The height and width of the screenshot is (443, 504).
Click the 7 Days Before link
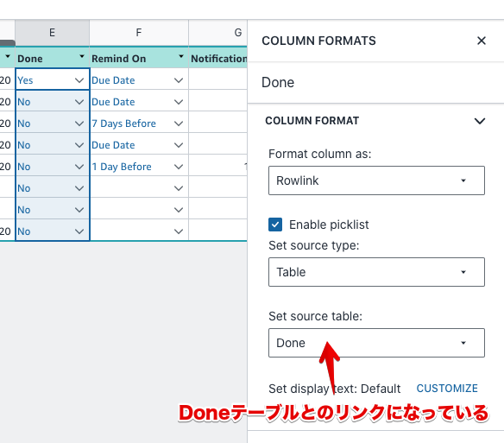(x=123, y=123)
